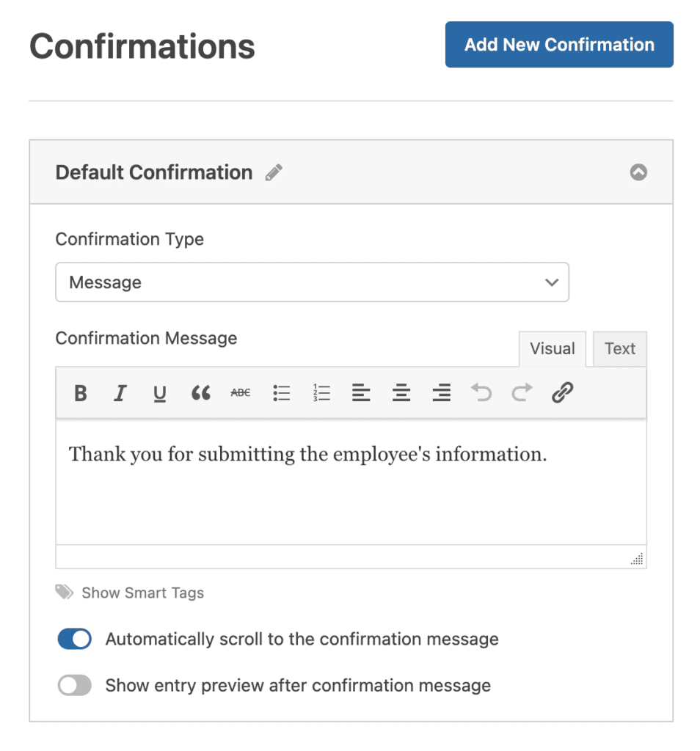The width and height of the screenshot is (700, 751).
Task: Apply bold formatting in the editor toolbar
Action: 80,393
